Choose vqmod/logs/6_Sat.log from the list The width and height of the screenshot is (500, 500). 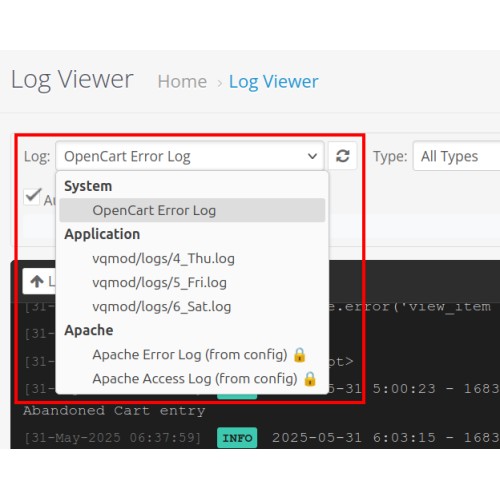click(x=192, y=307)
